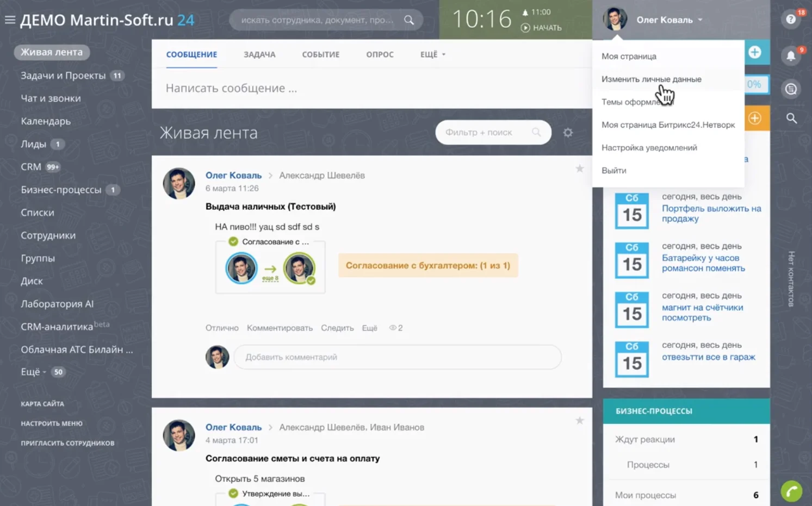Open the hamburger menu icon
The image size is (812, 506).
point(10,20)
